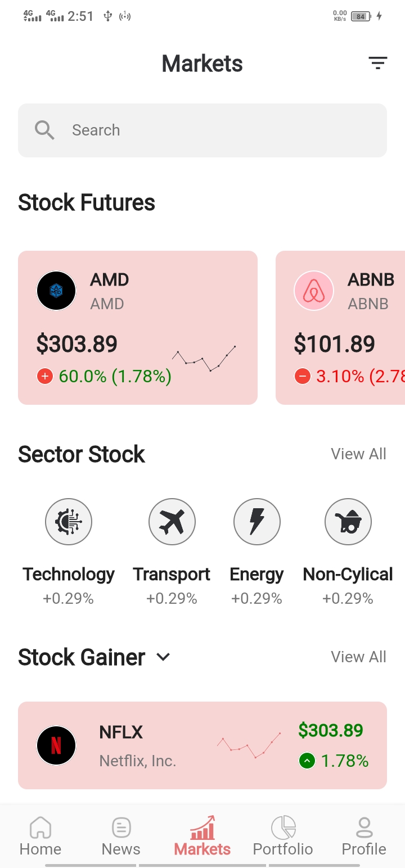The width and height of the screenshot is (405, 868).
Task: Tap the Airbnb ABNB logo icon
Action: (314, 291)
